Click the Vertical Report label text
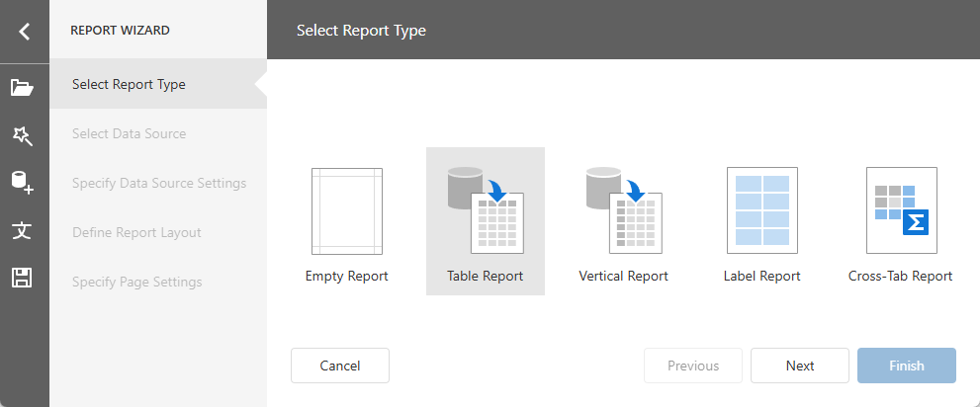This screenshot has height=407, width=980. (624, 276)
